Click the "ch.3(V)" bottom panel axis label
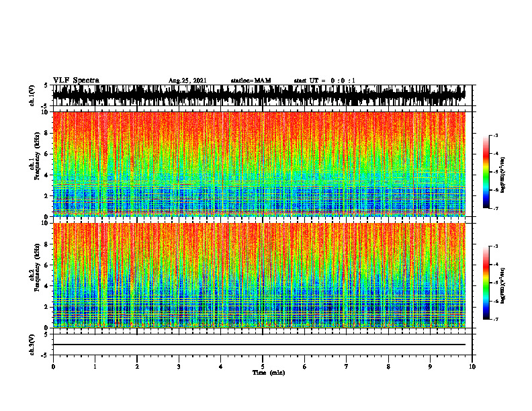This screenshot has height=411, width=532. point(32,345)
